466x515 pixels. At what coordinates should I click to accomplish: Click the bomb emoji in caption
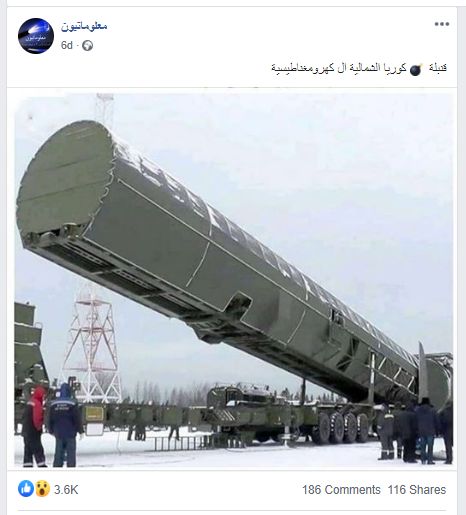[416, 69]
